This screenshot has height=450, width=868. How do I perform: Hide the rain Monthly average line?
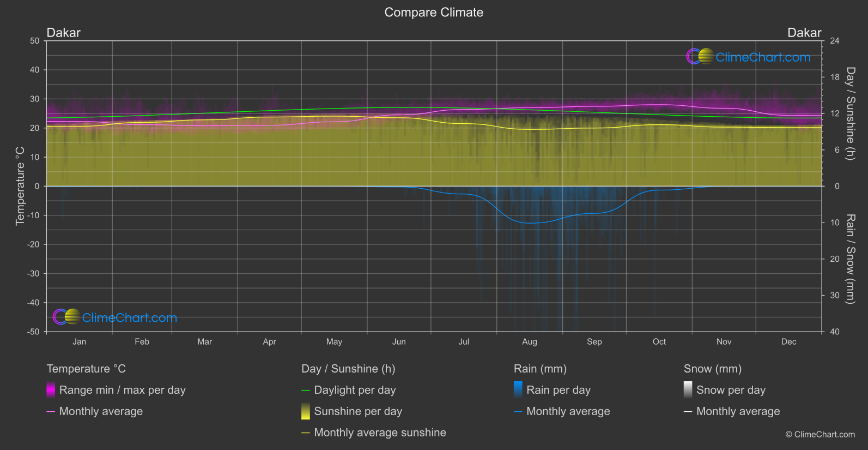coord(568,411)
